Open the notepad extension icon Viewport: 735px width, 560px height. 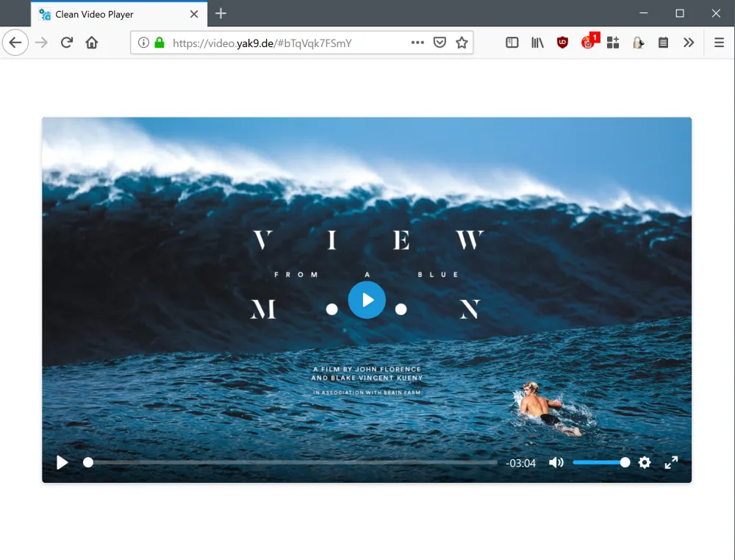click(x=663, y=43)
